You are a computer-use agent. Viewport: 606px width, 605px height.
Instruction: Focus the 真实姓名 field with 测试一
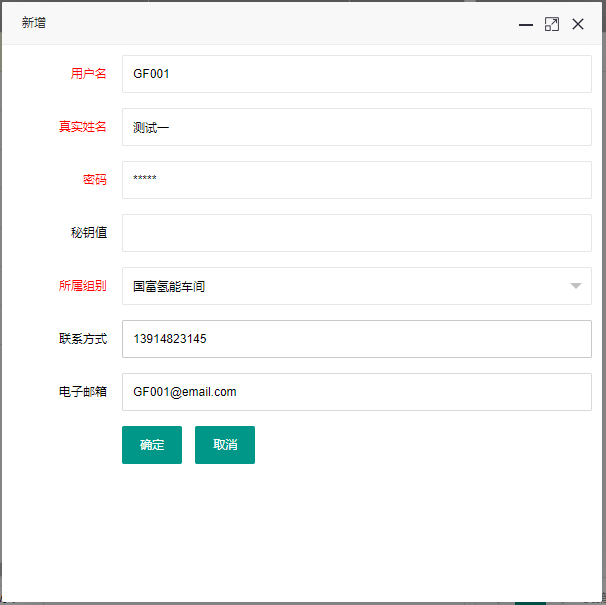pos(356,127)
